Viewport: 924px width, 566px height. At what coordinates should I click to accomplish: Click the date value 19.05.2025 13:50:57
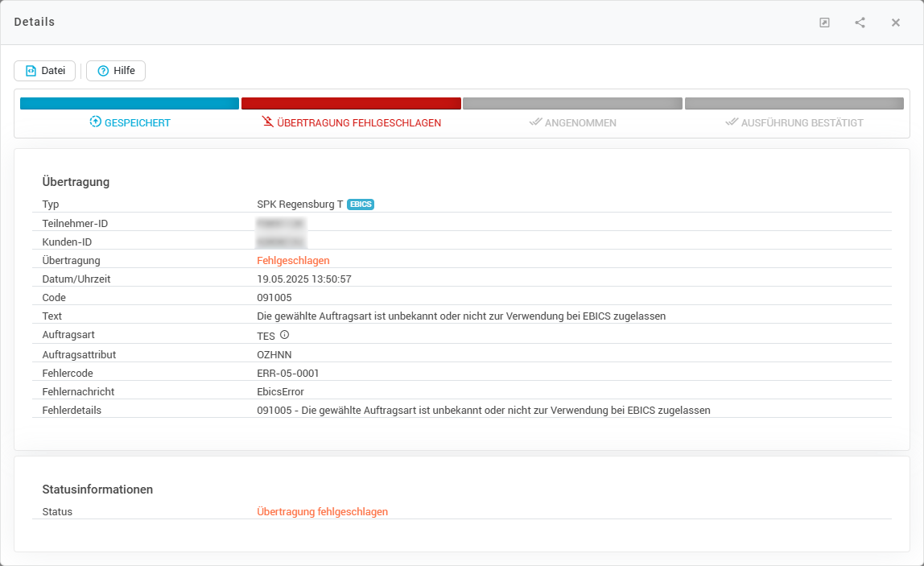[304, 279]
